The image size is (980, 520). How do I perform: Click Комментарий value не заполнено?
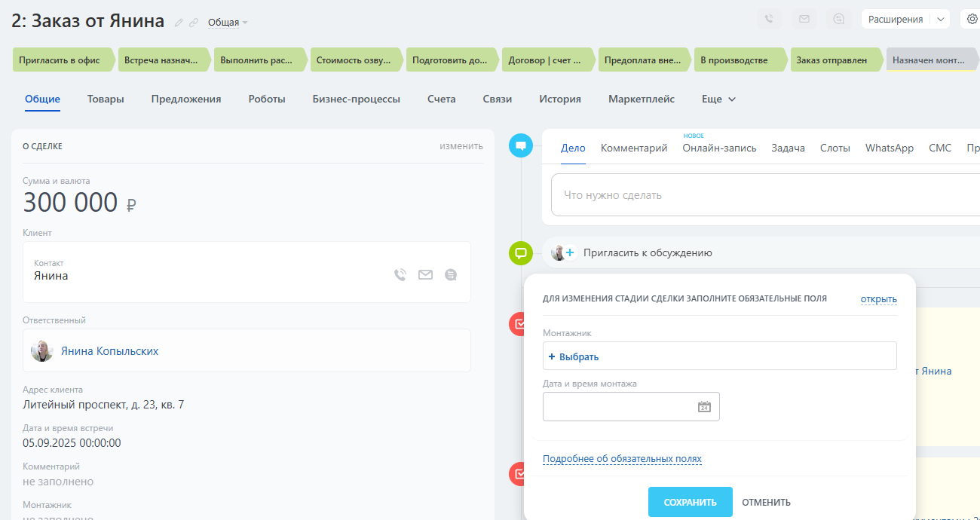[x=58, y=482]
